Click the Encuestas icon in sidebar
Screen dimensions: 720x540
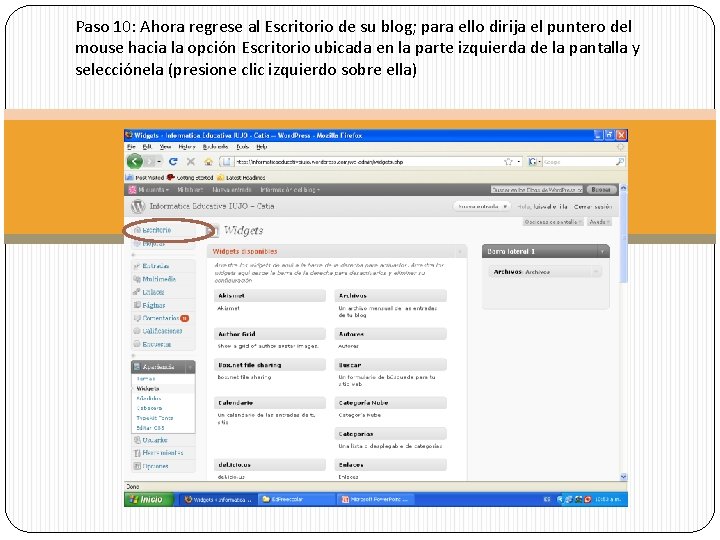point(136,344)
